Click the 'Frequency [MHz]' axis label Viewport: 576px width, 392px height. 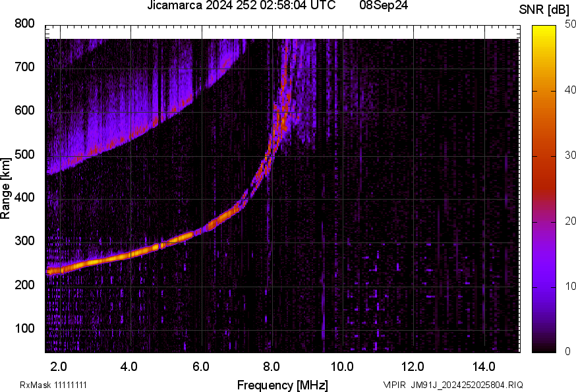tap(283, 385)
